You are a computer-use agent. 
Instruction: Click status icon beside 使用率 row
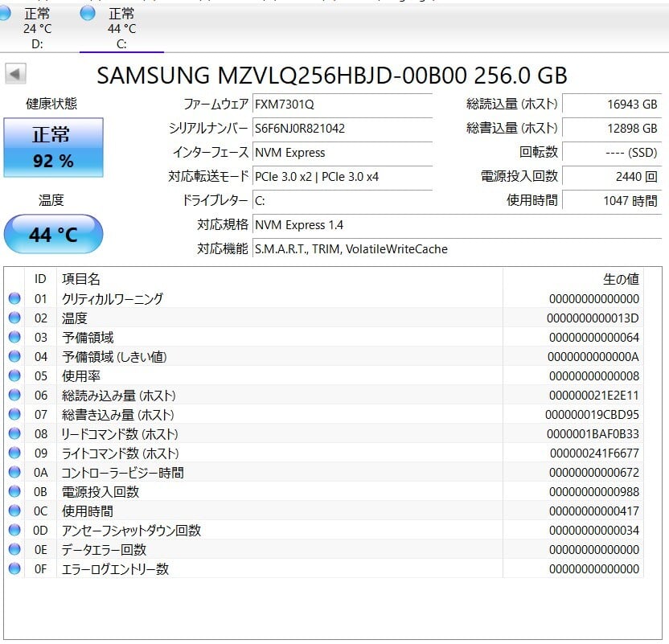coord(14,376)
